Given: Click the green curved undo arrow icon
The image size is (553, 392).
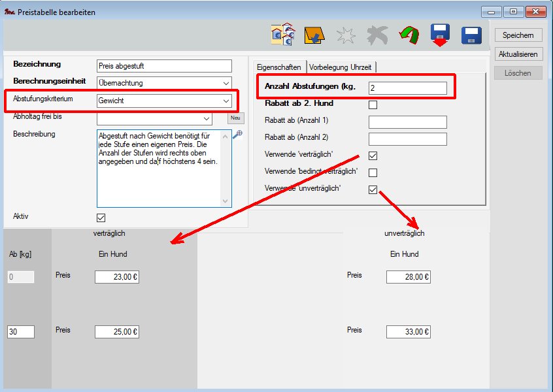Looking at the screenshot, I should pyautogui.click(x=409, y=36).
